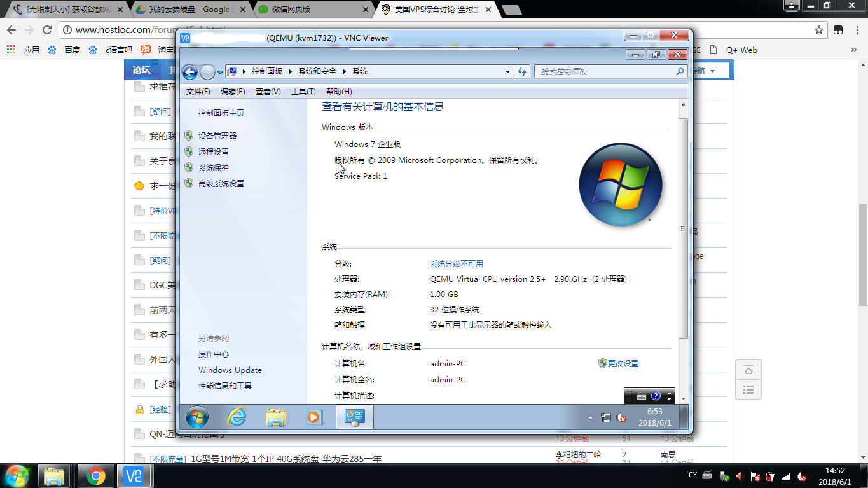Click the remote network tray icon
This screenshot has width=868, height=488.
coord(606,418)
